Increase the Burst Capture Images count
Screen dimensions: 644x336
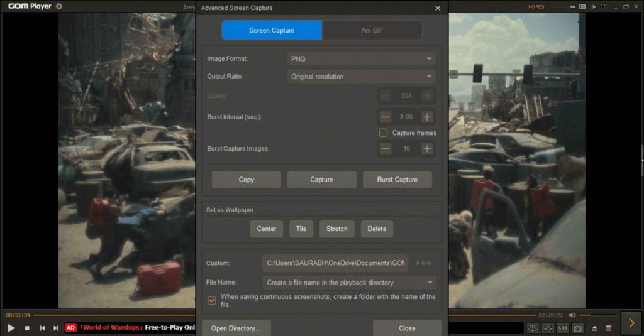tap(427, 148)
